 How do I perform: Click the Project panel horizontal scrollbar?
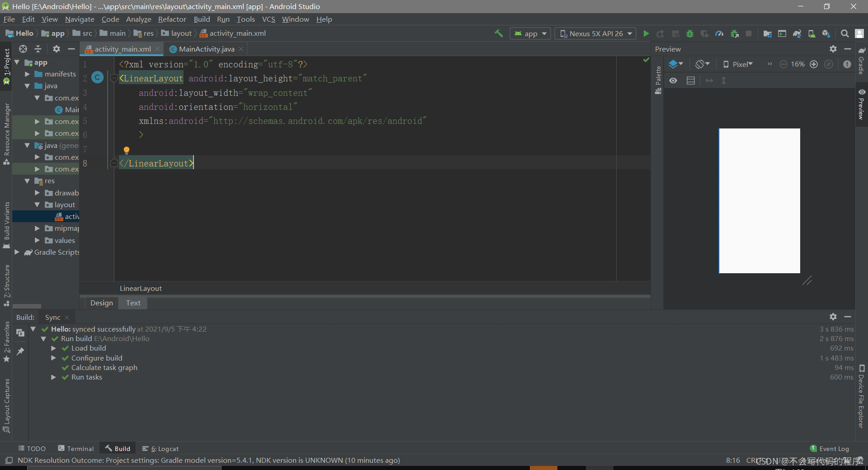pyautogui.click(x=27, y=306)
